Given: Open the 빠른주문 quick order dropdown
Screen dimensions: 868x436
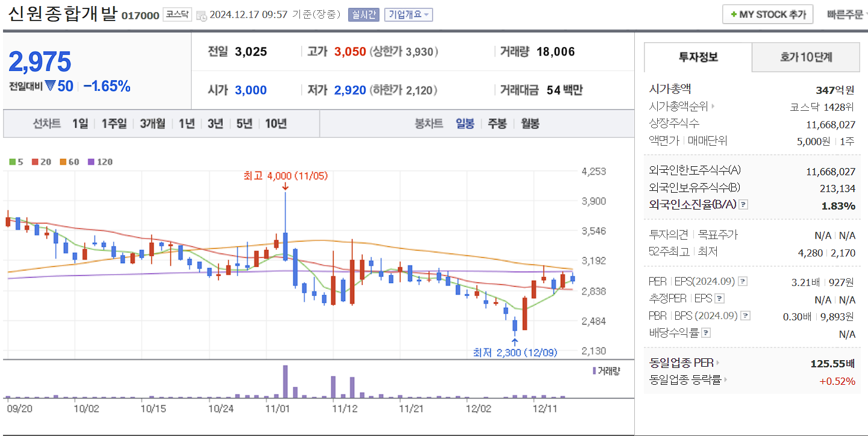Looking at the screenshot, I should (x=845, y=14).
